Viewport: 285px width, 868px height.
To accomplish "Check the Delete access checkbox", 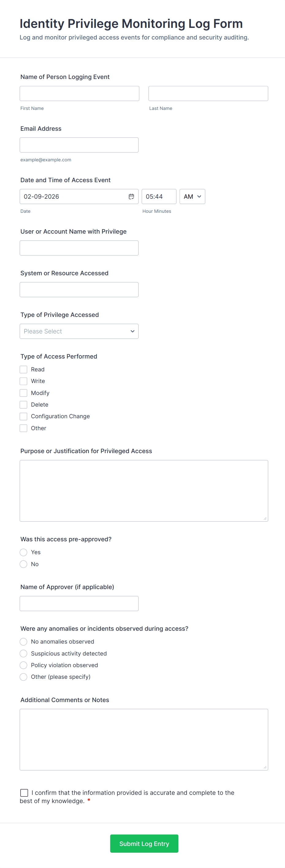I will pos(23,404).
